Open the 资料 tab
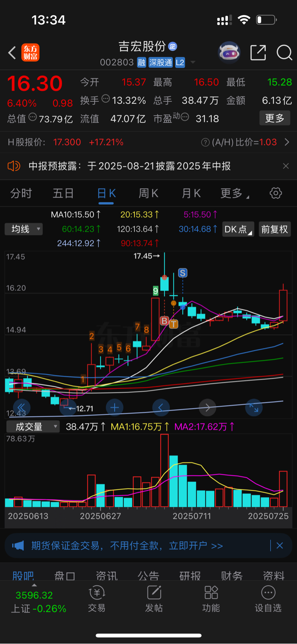This screenshot has width=297, height=644. click(x=273, y=576)
